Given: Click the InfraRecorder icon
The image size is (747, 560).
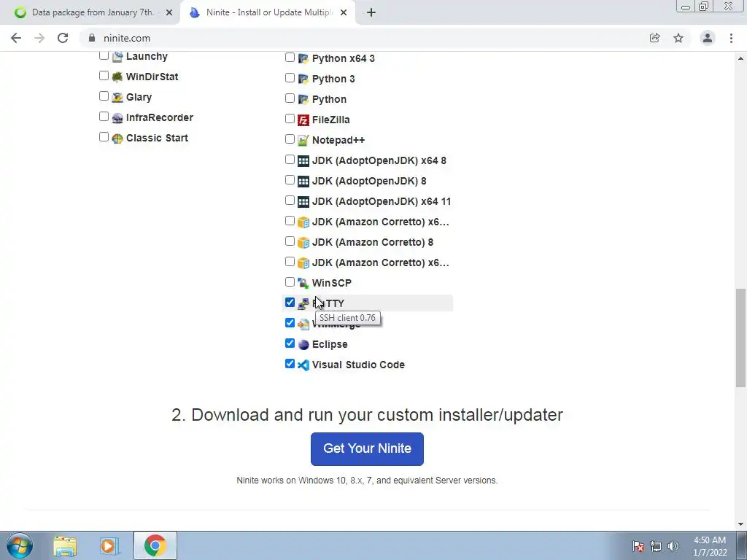Looking at the screenshot, I should (x=117, y=117).
